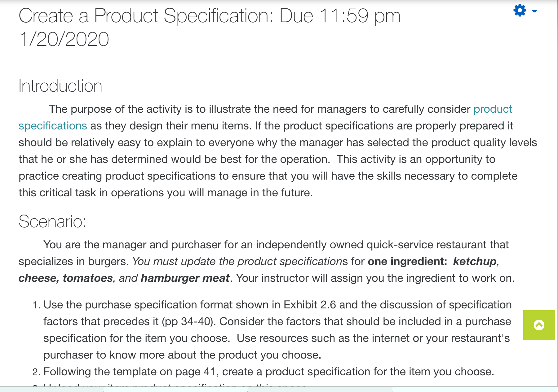Select the "Introduction" section heading
Viewport: 558px width, 392px height.
coord(60,86)
